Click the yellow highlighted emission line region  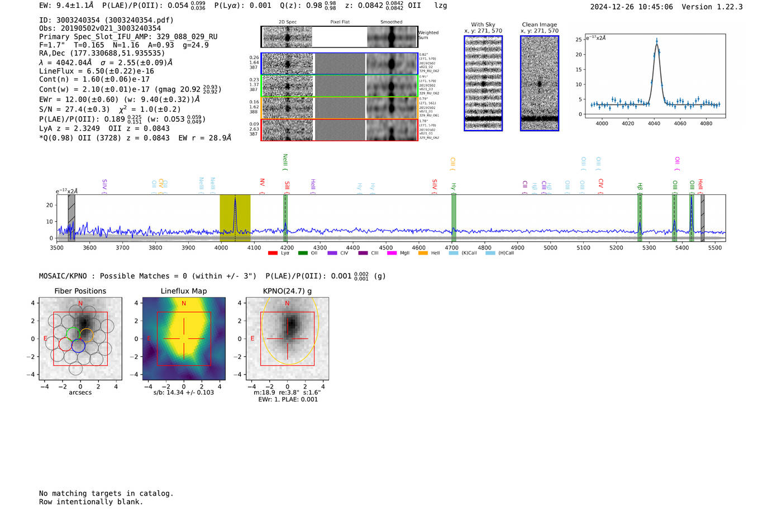(235, 218)
